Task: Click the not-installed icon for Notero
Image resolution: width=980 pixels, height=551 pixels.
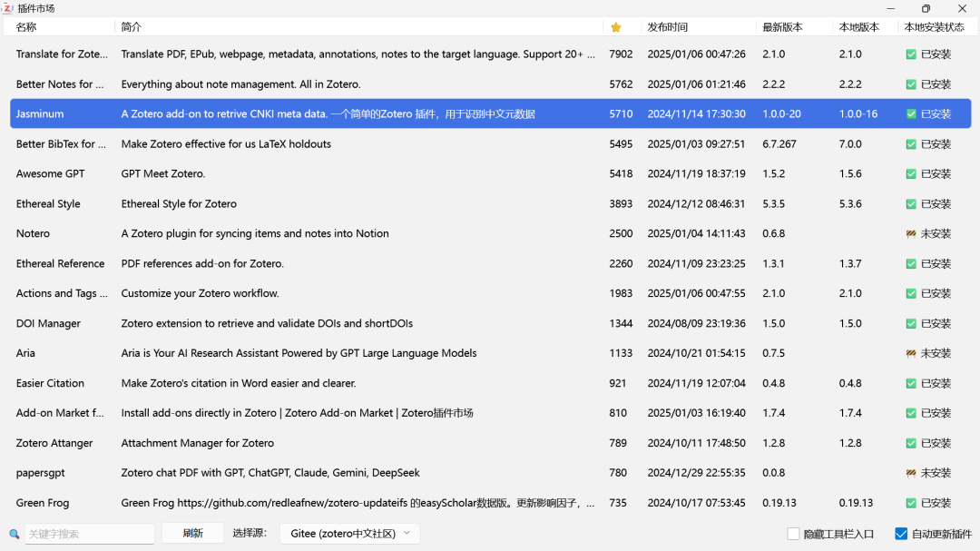Action: coord(911,233)
